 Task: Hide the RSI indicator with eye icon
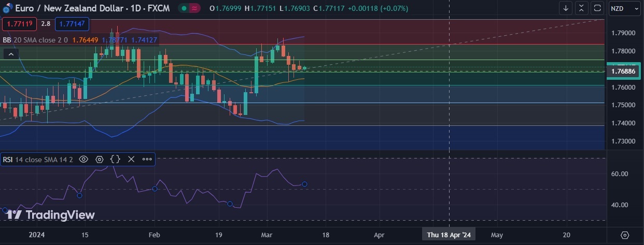83,160
